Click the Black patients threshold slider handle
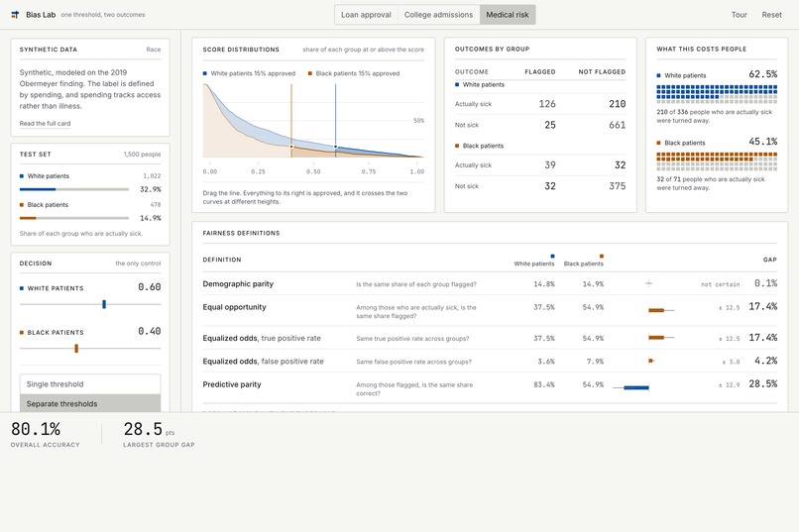The width and height of the screenshot is (799, 532). pyautogui.click(x=76, y=348)
